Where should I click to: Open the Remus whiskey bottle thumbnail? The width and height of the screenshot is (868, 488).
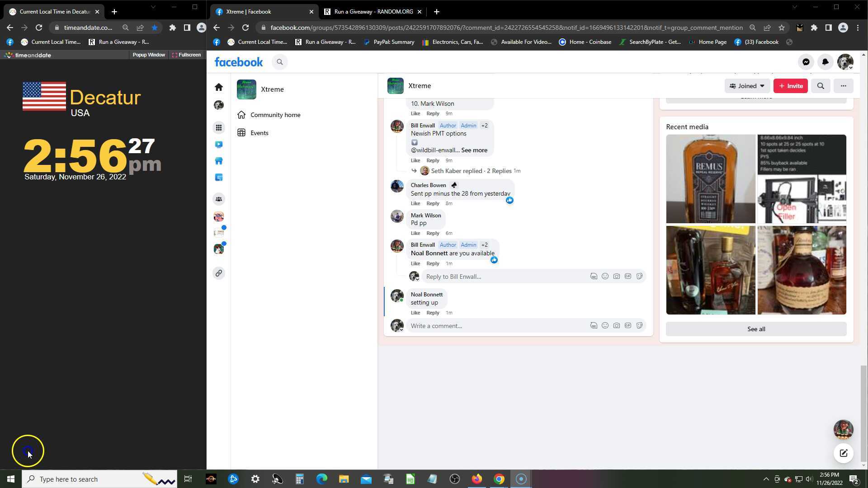pos(710,178)
